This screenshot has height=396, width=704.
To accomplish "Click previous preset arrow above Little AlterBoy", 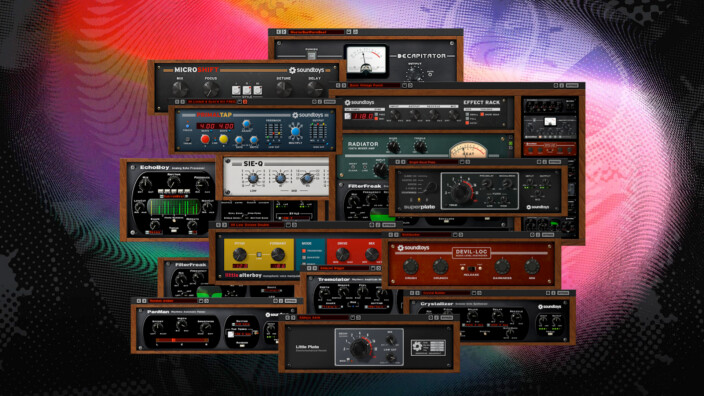I will tap(219, 224).
